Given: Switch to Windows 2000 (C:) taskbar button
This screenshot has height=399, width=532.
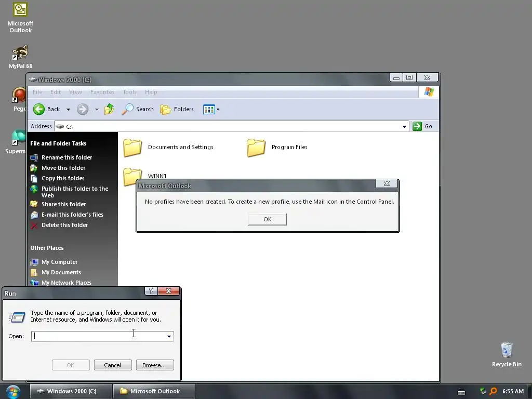Looking at the screenshot, I should point(71,391).
